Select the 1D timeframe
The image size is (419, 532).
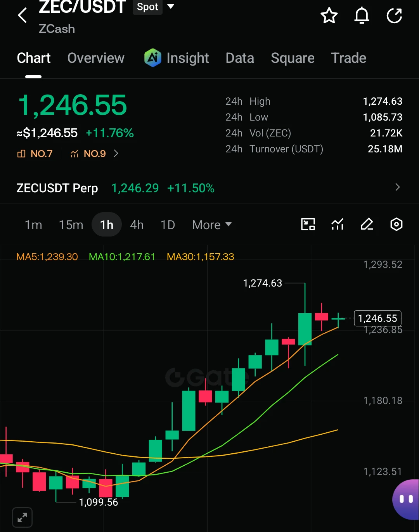pos(168,225)
